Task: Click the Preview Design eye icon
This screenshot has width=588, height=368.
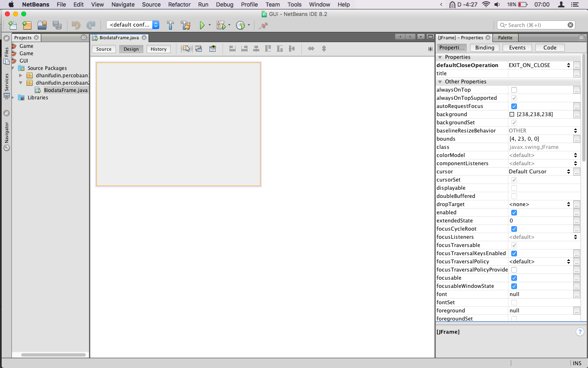Action: click(213, 49)
